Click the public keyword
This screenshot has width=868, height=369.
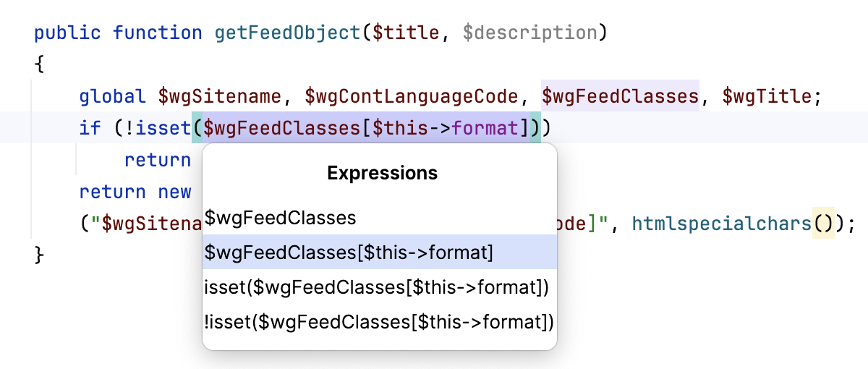click(68, 33)
